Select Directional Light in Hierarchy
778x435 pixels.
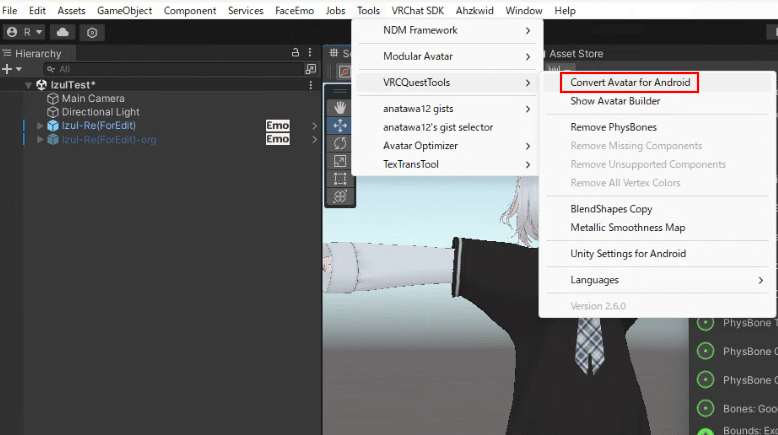tap(100, 112)
